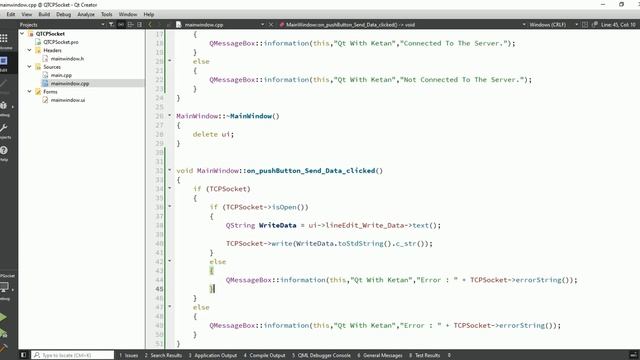Show the QML Debugger Console pane
The image size is (640, 360).
pyautogui.click(x=321, y=355)
